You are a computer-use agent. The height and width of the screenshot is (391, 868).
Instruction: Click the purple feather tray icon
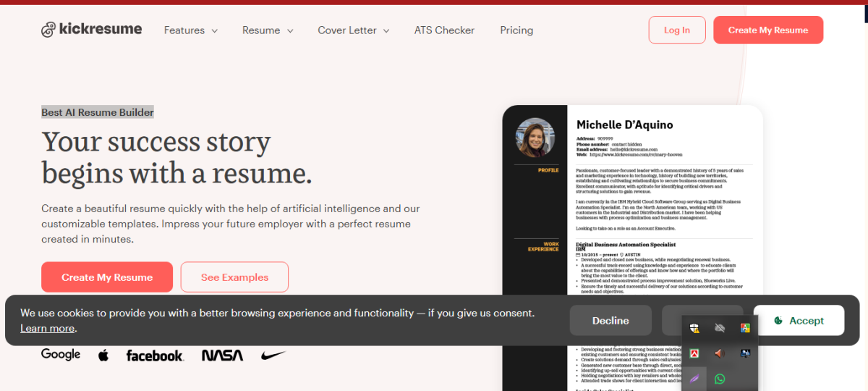(694, 379)
